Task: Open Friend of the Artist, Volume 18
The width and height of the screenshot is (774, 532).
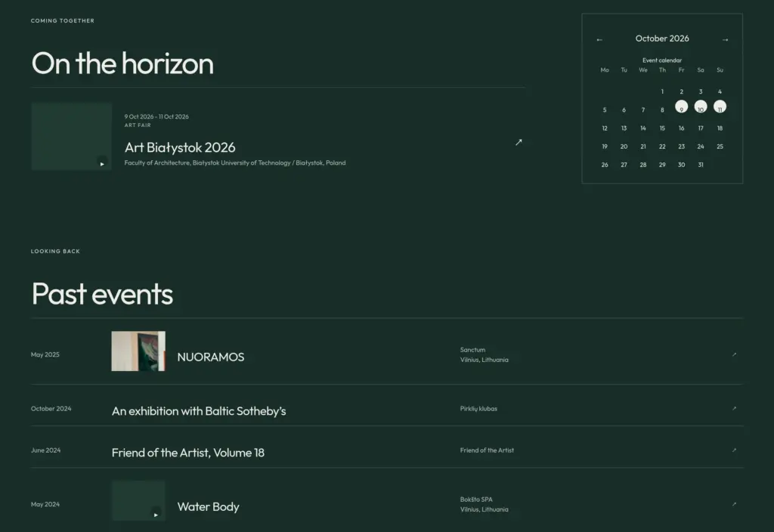Action: tap(188, 453)
